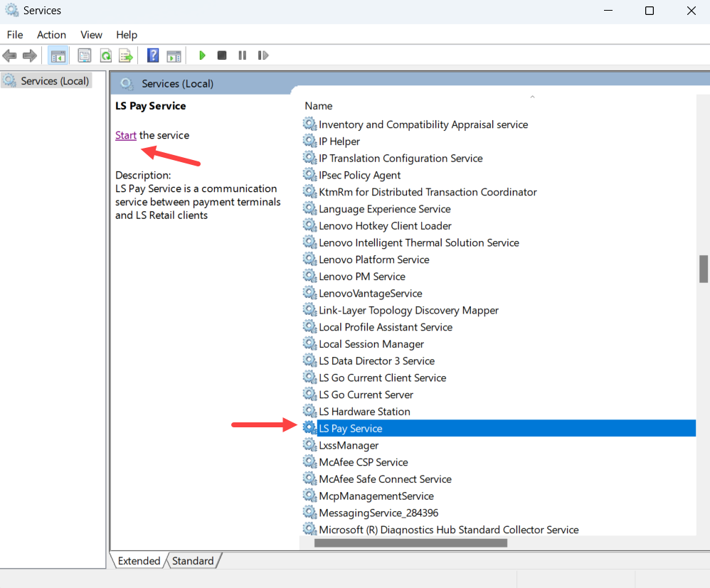Click the horizontal scrollbar thumb
The height and width of the screenshot is (588, 710).
point(410,543)
